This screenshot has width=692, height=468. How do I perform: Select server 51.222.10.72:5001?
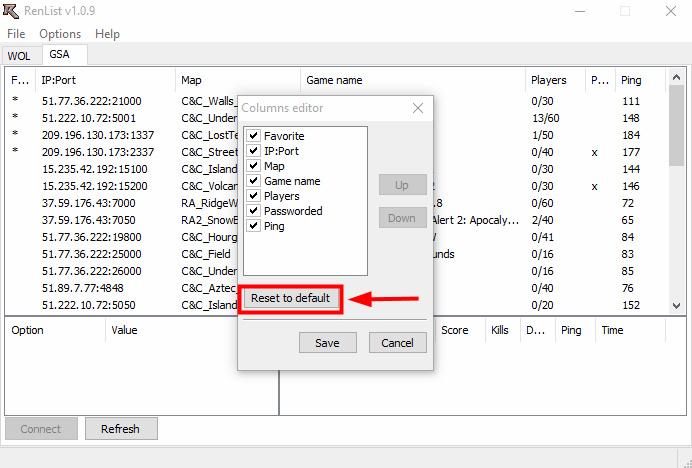coord(89,118)
